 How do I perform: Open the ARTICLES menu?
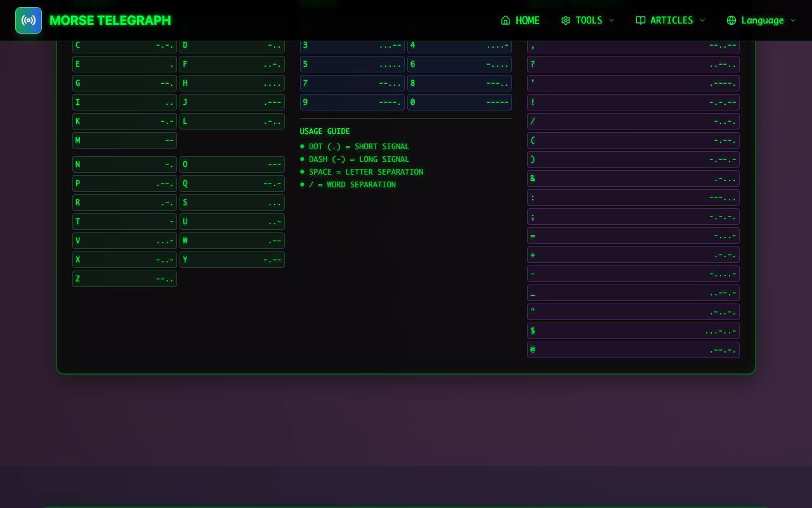[x=672, y=20]
